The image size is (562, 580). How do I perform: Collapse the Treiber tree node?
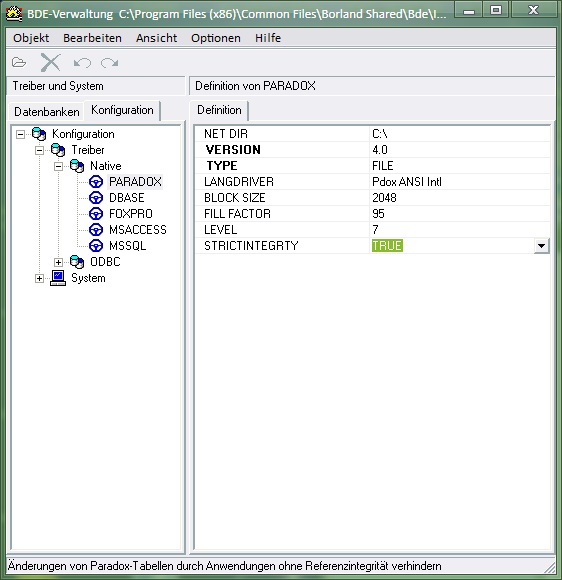pyautogui.click(x=40, y=150)
